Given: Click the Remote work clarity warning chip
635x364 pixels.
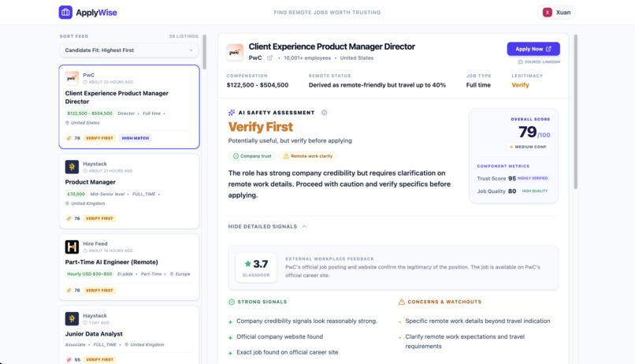Looking at the screenshot, I should click(308, 156).
